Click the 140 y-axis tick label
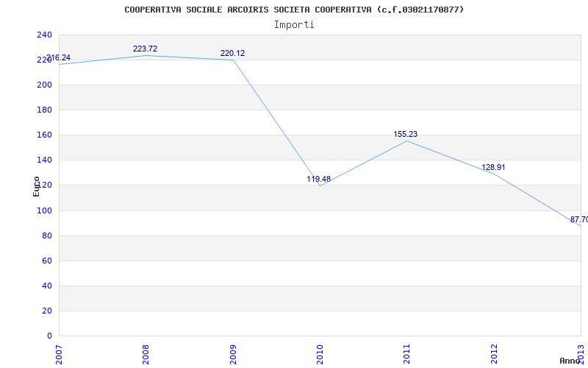This screenshot has width=588, height=368. [x=44, y=160]
